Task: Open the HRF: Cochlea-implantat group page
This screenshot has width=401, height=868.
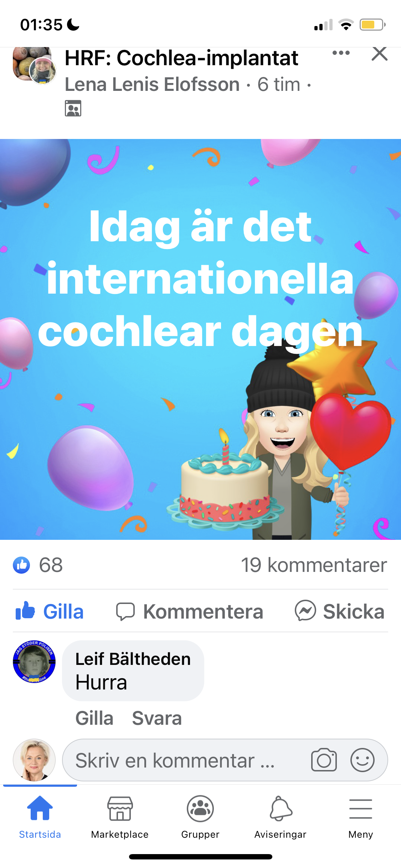Action: click(181, 58)
